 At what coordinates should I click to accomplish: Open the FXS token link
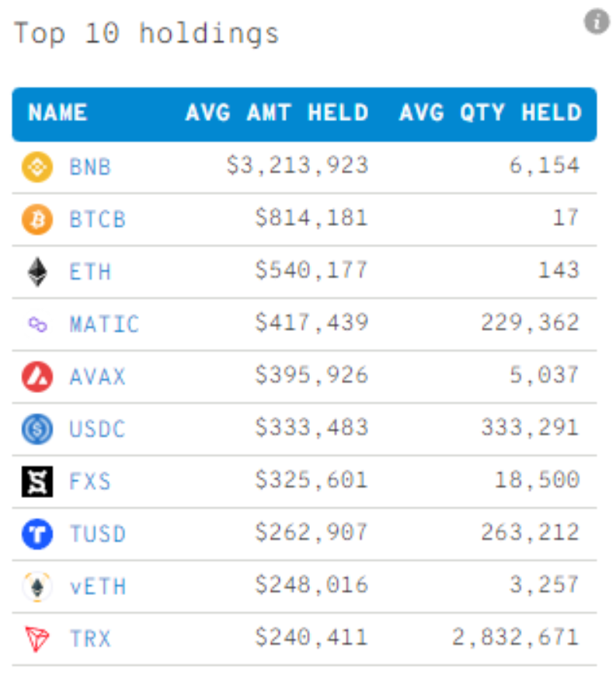[x=90, y=482]
